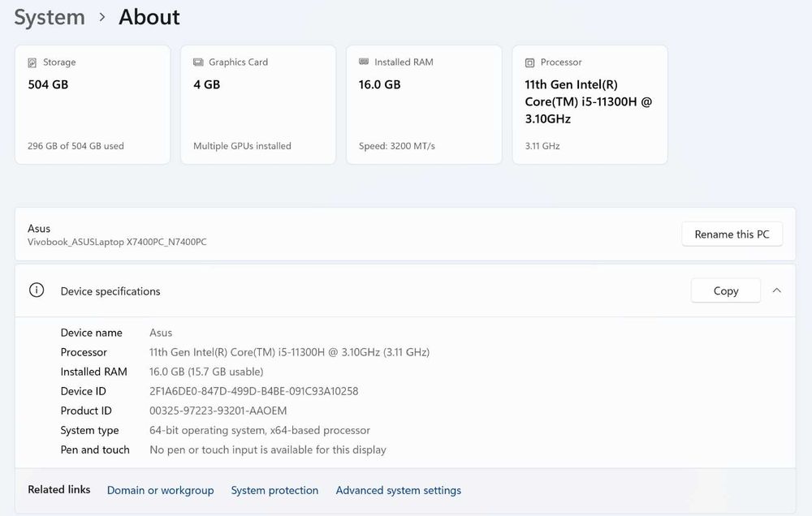Click the Device specifications info icon

point(37,290)
